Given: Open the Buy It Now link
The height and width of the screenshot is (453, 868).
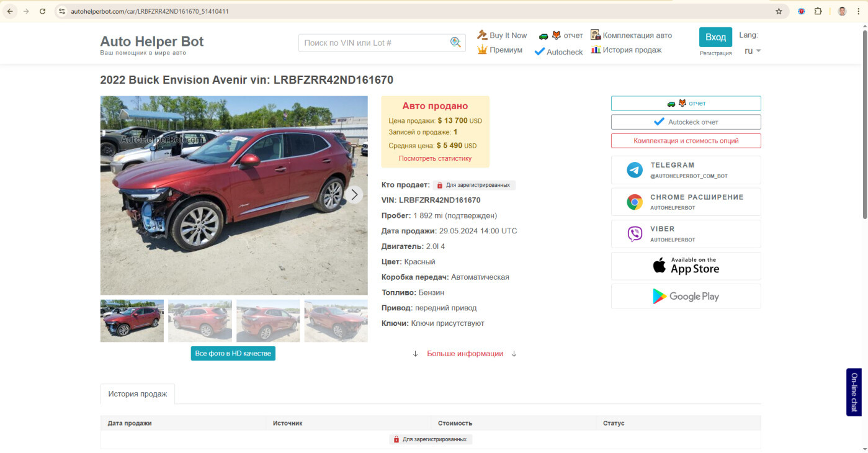Looking at the screenshot, I should [501, 35].
